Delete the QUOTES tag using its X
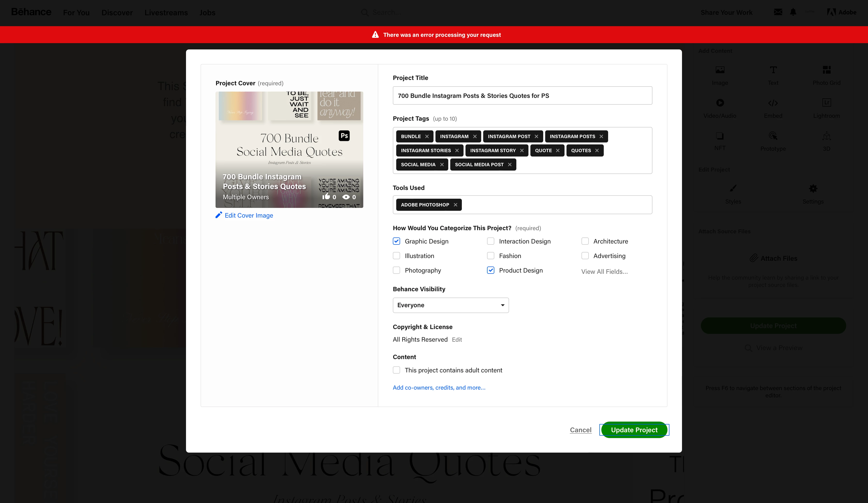The image size is (868, 503). pos(597,150)
